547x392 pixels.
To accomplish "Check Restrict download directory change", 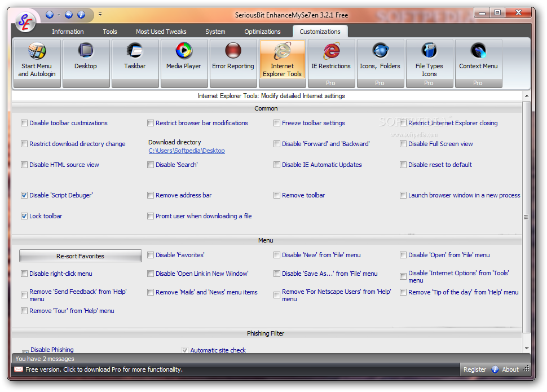I will [24, 144].
